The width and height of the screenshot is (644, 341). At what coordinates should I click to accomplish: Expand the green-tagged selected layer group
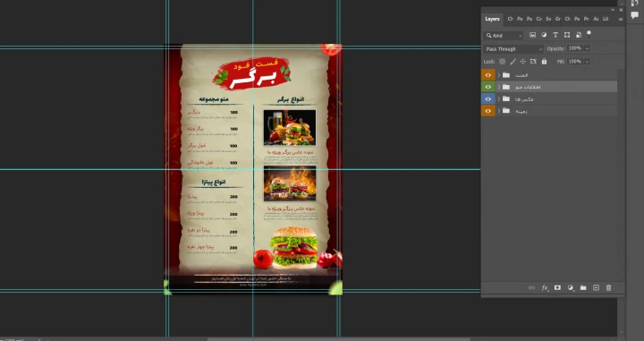(x=499, y=87)
